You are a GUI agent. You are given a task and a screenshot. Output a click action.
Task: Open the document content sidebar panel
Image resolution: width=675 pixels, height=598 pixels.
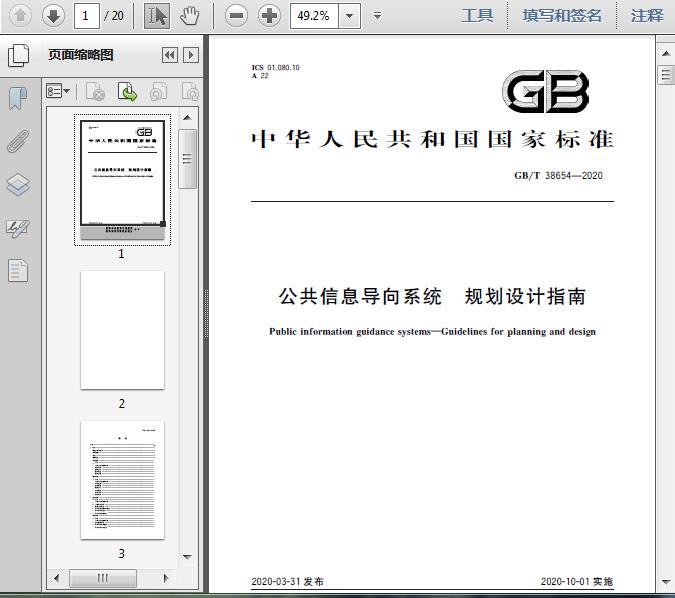click(18, 271)
